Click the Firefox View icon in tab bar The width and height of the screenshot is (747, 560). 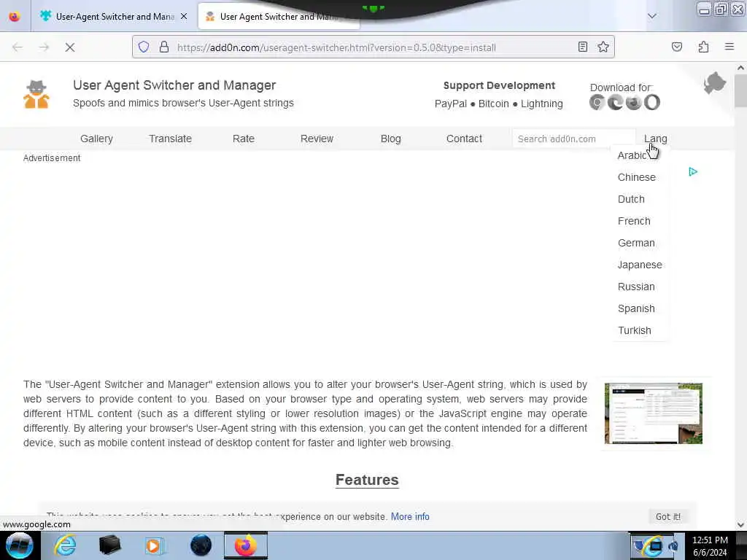click(x=15, y=16)
